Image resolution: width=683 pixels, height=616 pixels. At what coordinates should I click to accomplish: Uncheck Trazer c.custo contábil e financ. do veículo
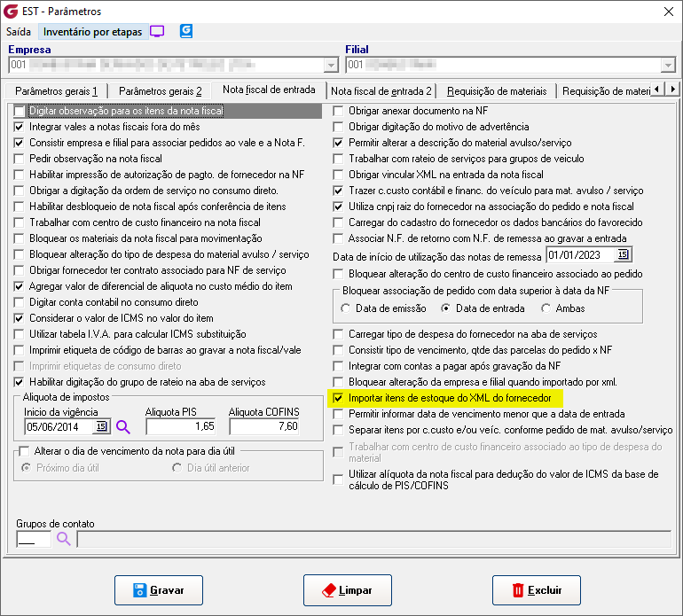click(x=338, y=191)
